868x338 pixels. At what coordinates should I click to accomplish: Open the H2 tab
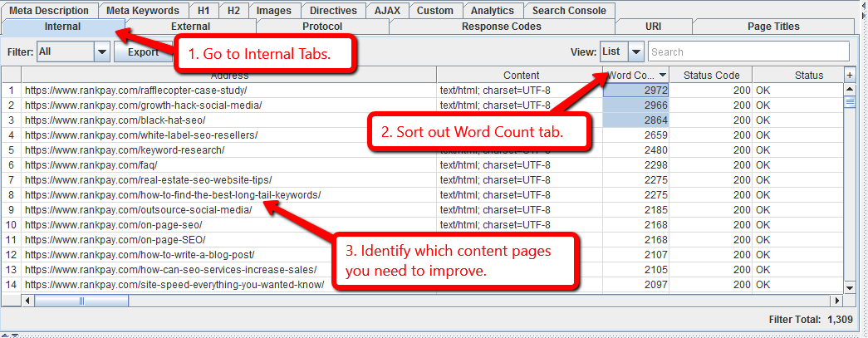click(233, 11)
